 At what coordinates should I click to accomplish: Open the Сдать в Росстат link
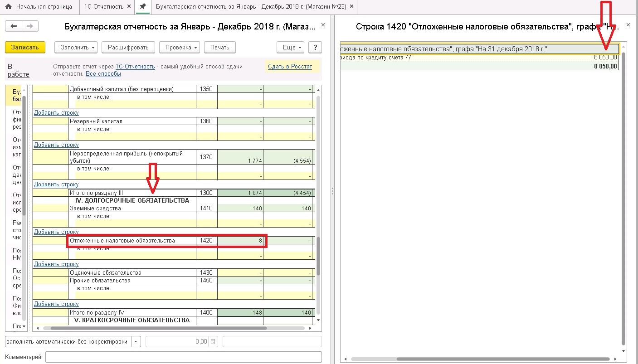pyautogui.click(x=290, y=67)
